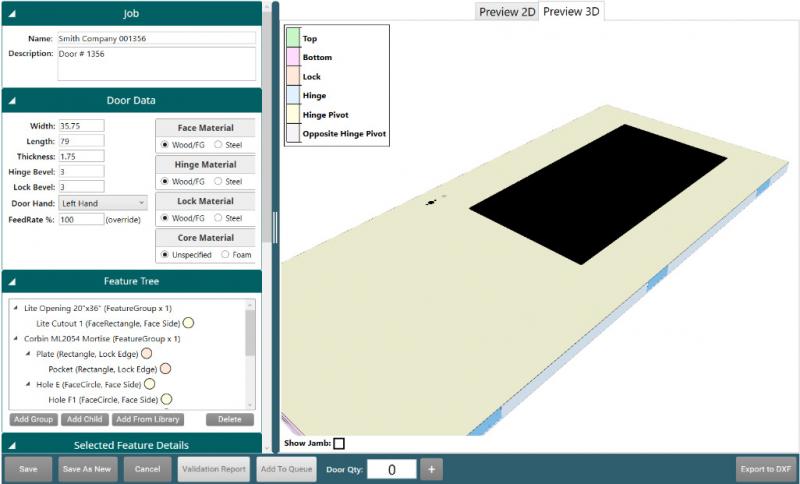
Task: Collapse the Job panel using header arrow
Action: click(8, 14)
